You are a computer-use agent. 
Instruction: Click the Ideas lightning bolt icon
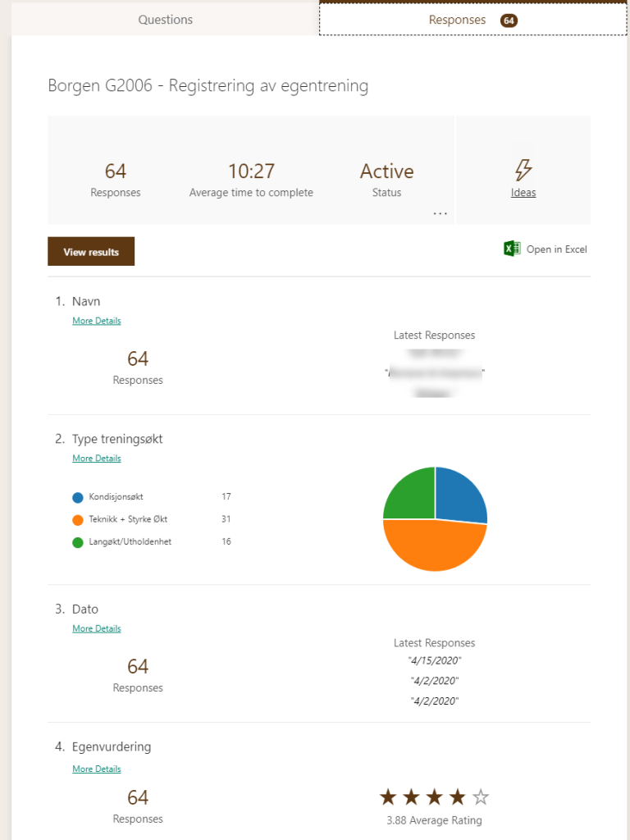coord(523,170)
